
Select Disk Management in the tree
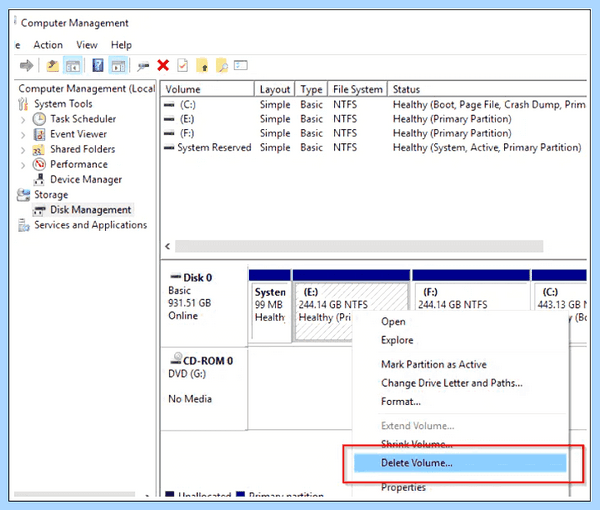pos(91,210)
